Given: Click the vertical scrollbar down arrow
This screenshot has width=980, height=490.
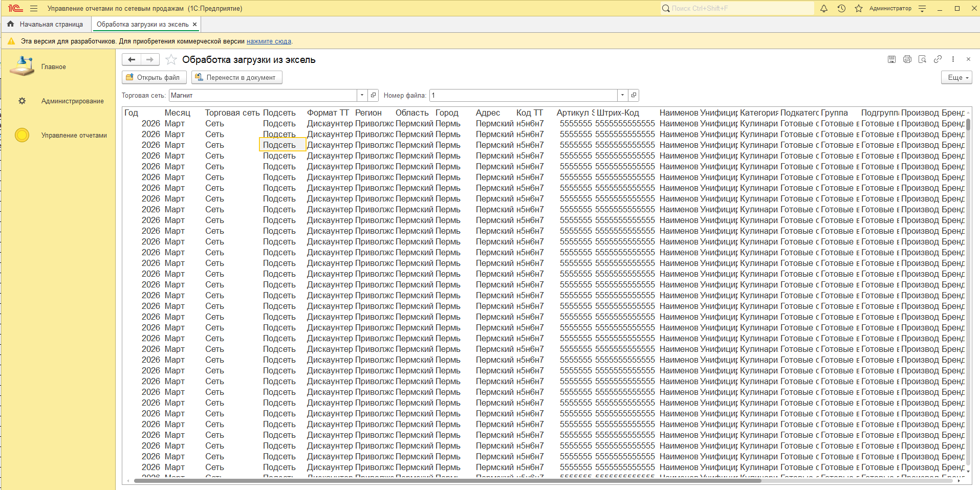Looking at the screenshot, I should pos(967,471).
